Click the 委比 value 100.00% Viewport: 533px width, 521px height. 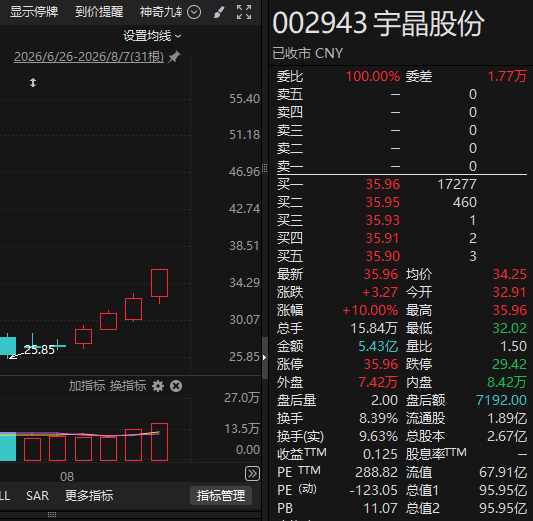[373, 76]
